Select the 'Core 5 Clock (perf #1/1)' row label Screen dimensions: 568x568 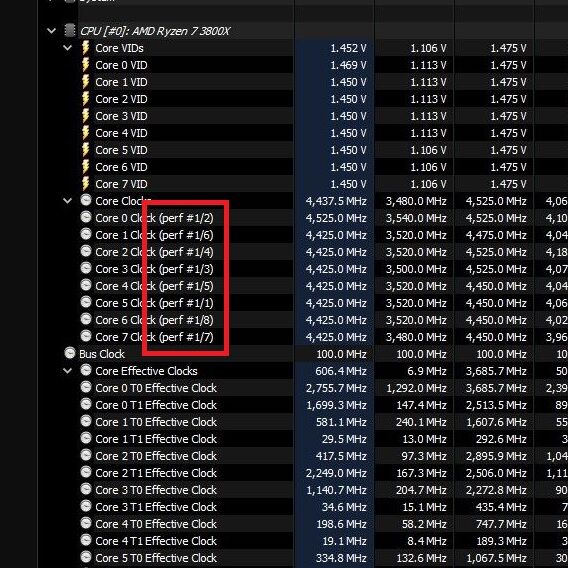pyautogui.click(x=154, y=303)
